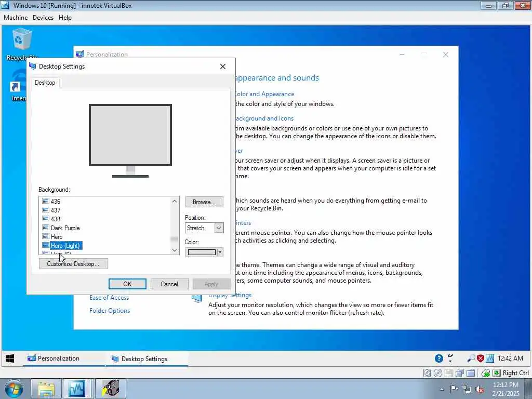This screenshot has width=532, height=399.
Task: Confirm with the OK button
Action: click(128, 284)
